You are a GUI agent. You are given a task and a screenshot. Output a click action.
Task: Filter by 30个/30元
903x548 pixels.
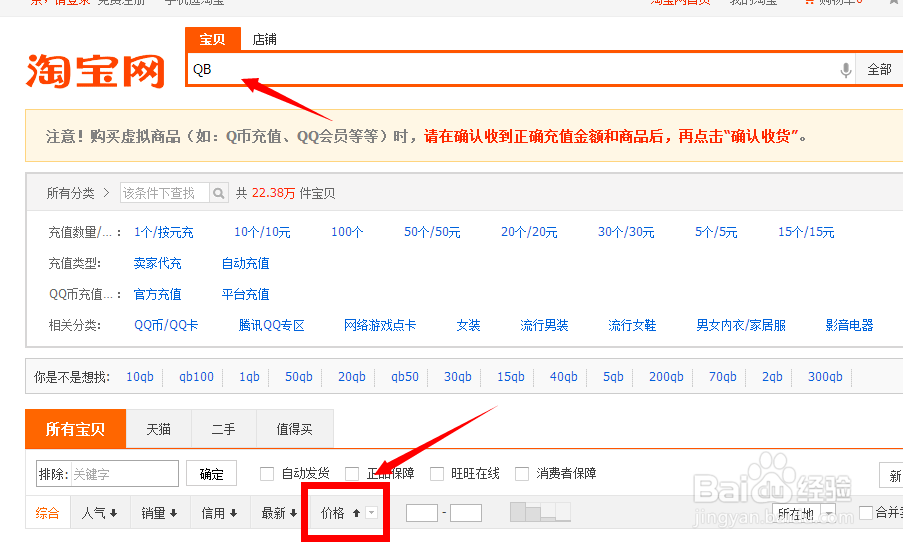(x=626, y=232)
